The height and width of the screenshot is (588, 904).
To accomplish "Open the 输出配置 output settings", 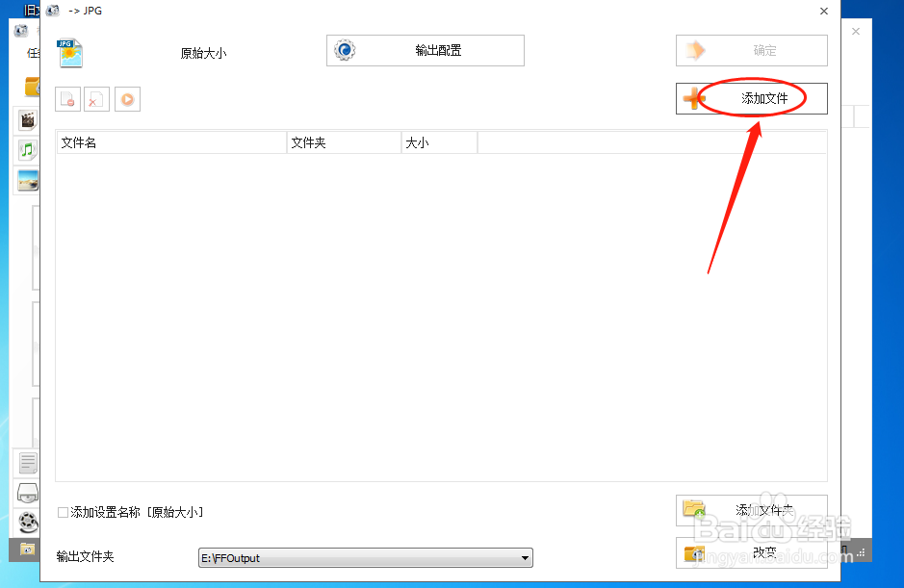I will click(425, 50).
